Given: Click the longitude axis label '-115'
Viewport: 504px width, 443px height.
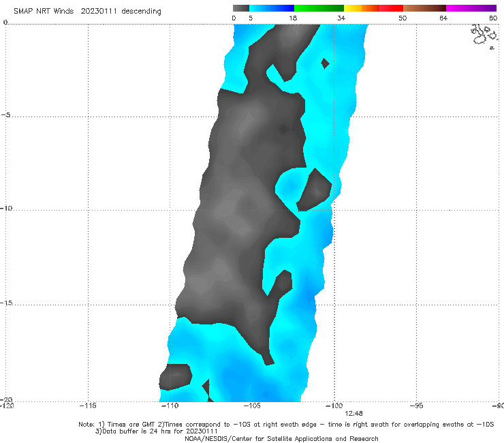Looking at the screenshot, I should (88, 406).
